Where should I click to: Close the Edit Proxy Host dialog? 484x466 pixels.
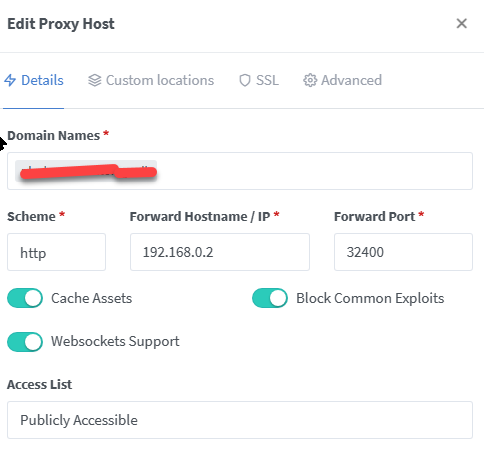[x=462, y=23]
